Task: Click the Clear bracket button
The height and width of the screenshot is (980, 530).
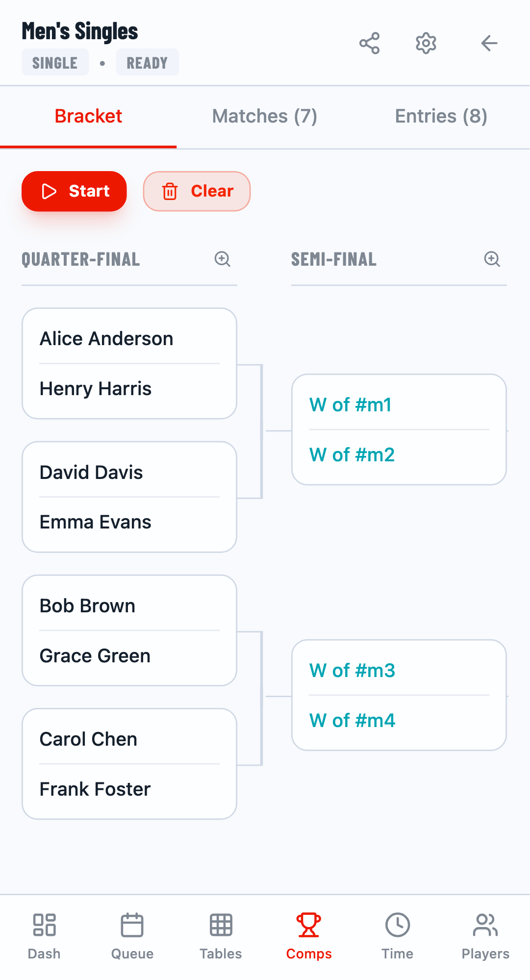Action: (197, 191)
